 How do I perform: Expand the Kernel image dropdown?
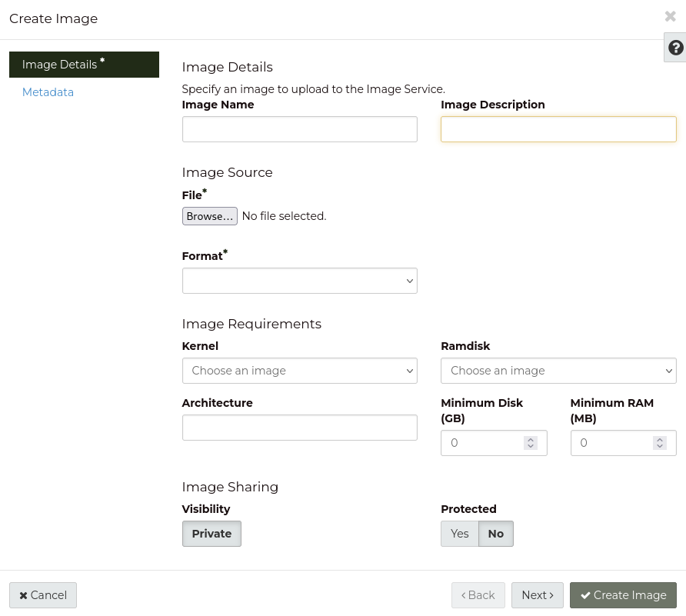click(299, 371)
